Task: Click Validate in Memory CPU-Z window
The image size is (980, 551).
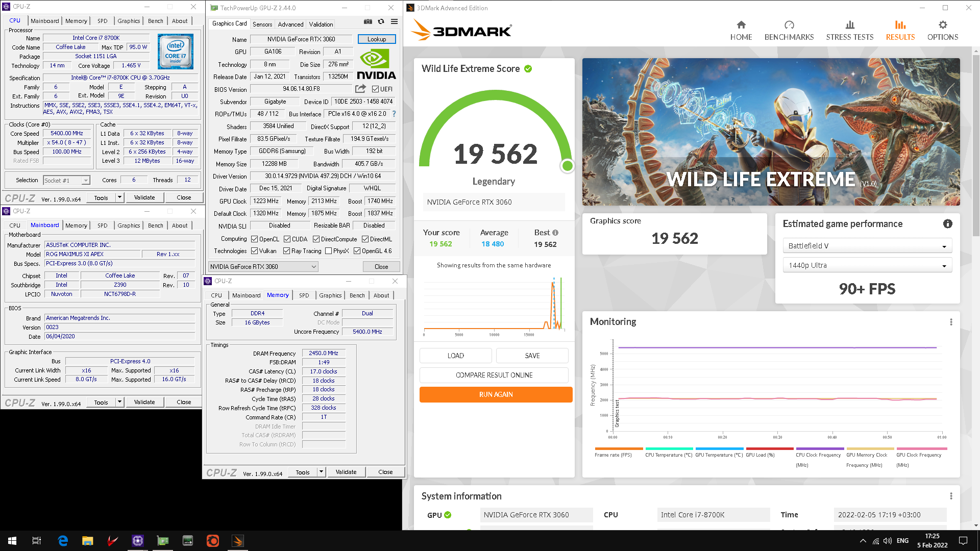Action: 346,472
